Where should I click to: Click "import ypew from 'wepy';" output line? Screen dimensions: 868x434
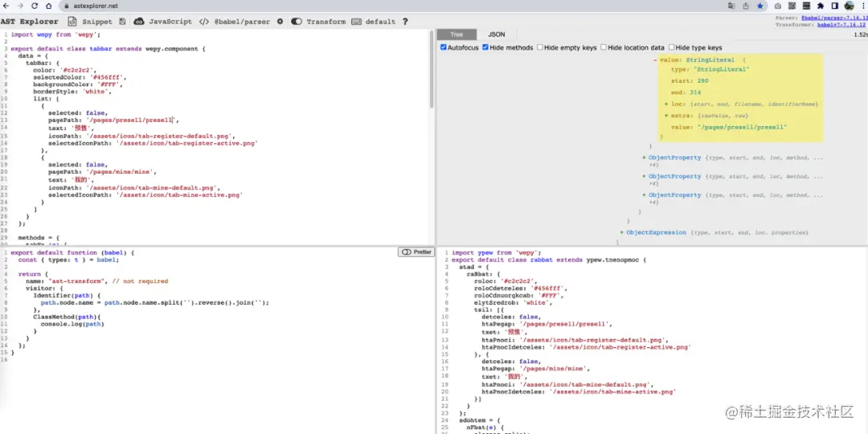click(496, 252)
